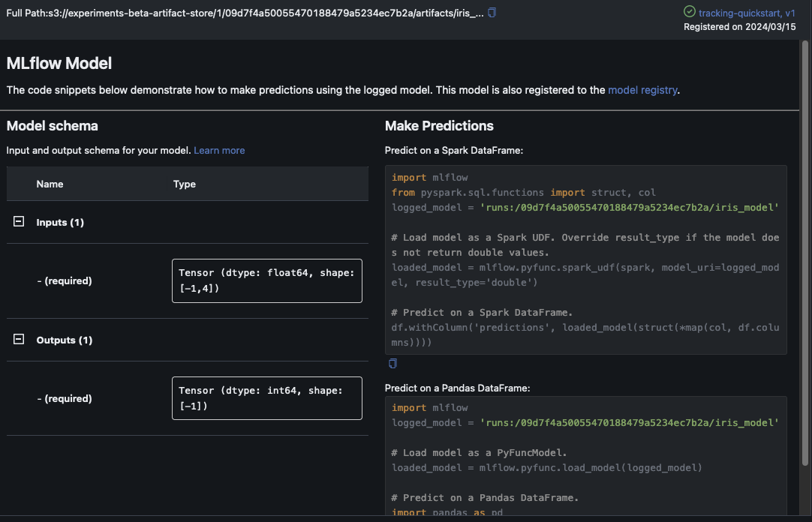Image resolution: width=812 pixels, height=522 pixels.
Task: Copy the full artifact path
Action: click(x=492, y=13)
